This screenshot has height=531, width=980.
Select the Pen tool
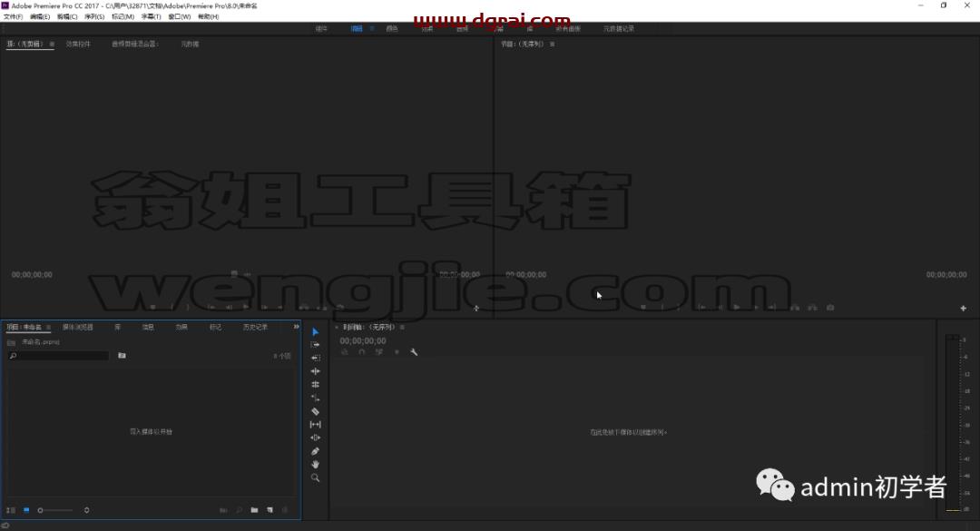[315, 451]
